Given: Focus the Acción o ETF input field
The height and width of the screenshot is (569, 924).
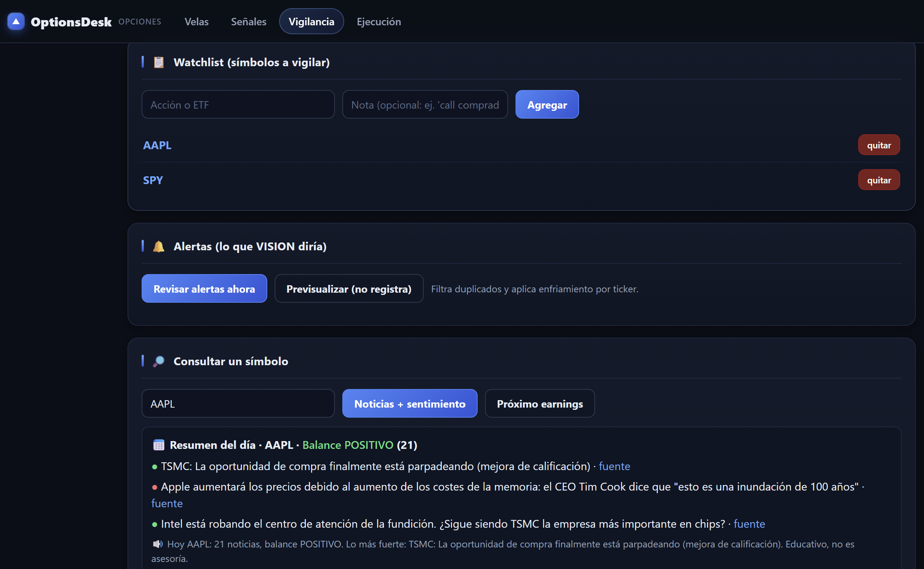Looking at the screenshot, I should [238, 105].
